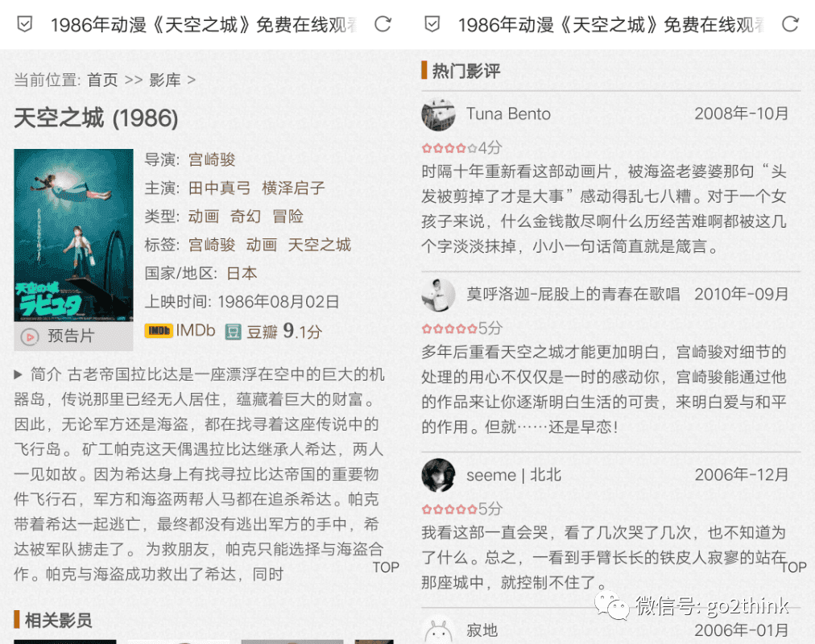The width and height of the screenshot is (815, 644).
Task: Open seeme | 北北 avatar
Action: [438, 475]
